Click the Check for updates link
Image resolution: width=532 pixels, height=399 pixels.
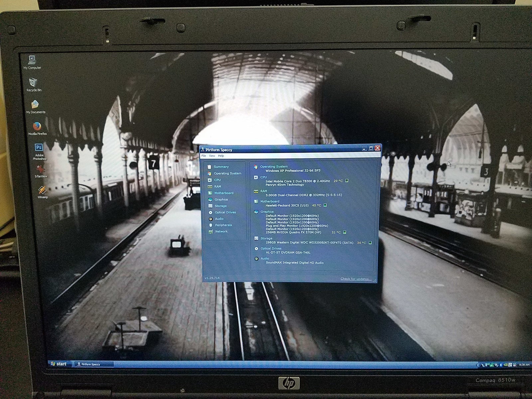point(356,279)
